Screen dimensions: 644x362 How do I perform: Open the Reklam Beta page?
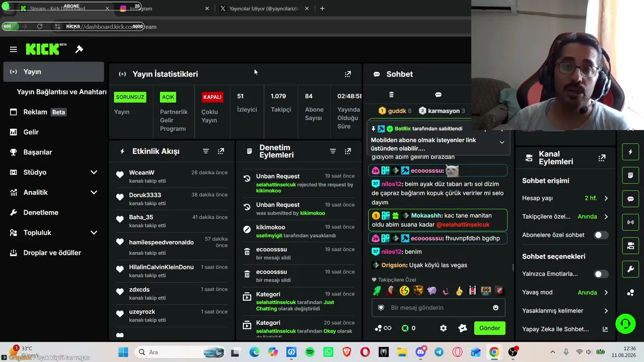click(x=53, y=112)
